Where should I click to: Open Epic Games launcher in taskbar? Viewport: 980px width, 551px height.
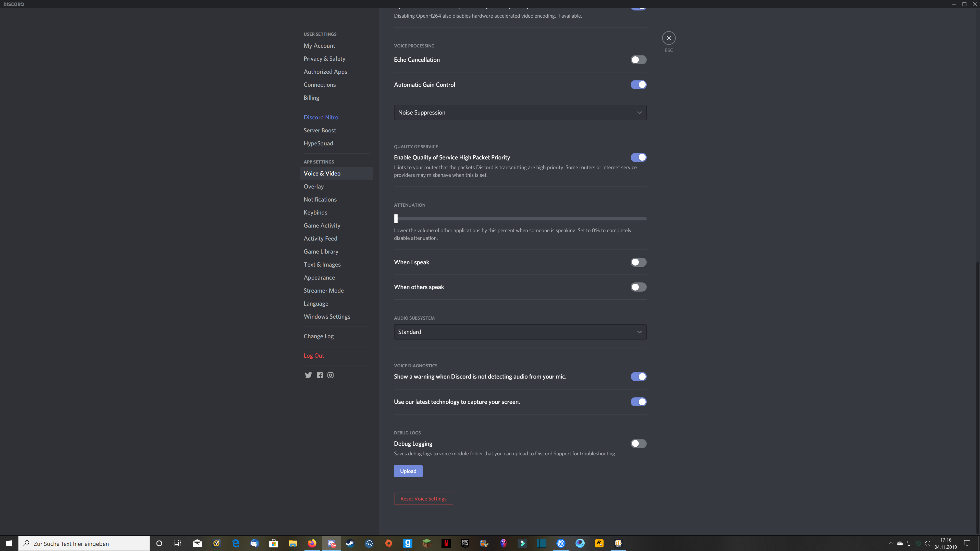[465, 543]
